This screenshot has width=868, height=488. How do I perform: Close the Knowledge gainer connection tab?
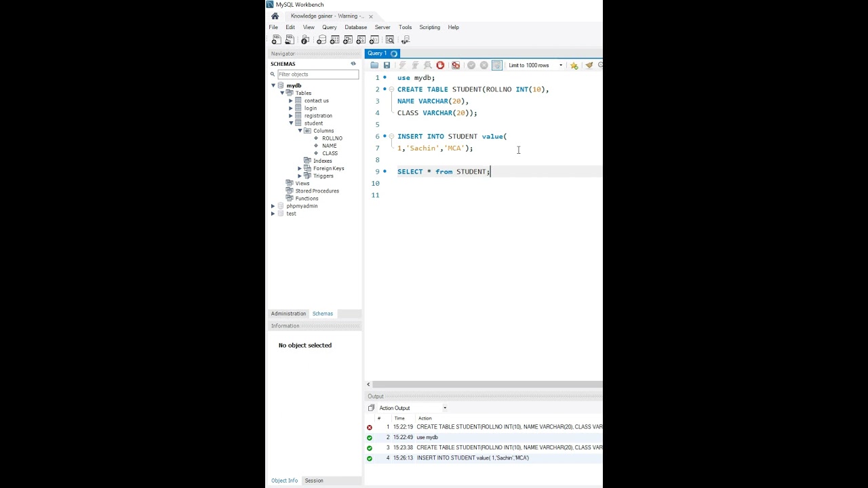[371, 16]
